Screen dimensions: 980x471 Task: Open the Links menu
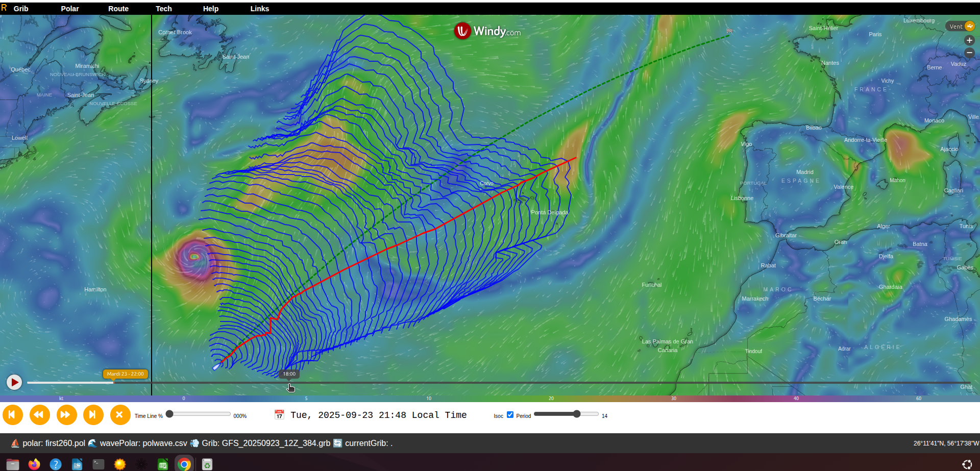pos(259,9)
